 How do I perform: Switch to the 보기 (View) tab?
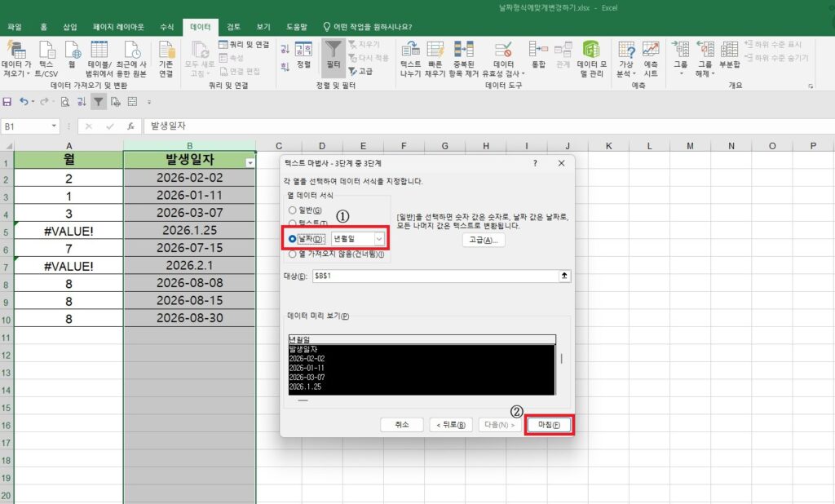coord(263,27)
